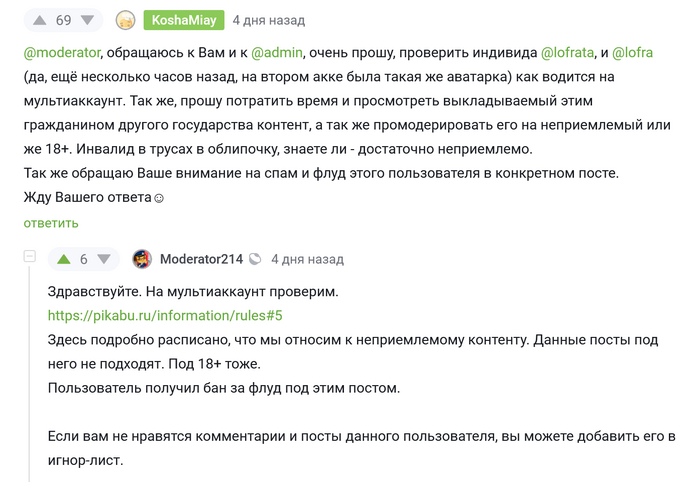Open the pikabu.ru/information/rules#5 link
This screenshot has width=700, height=482.
(165, 315)
